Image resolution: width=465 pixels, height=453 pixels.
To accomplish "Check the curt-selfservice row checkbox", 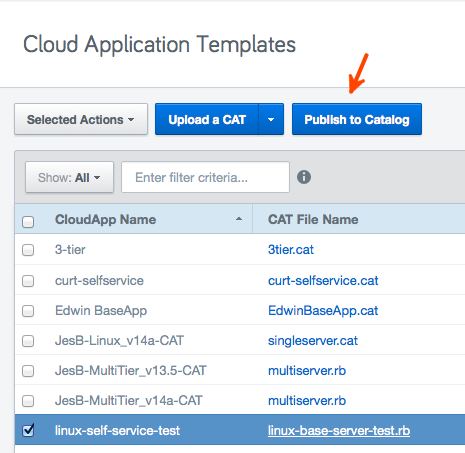I will tap(28, 281).
